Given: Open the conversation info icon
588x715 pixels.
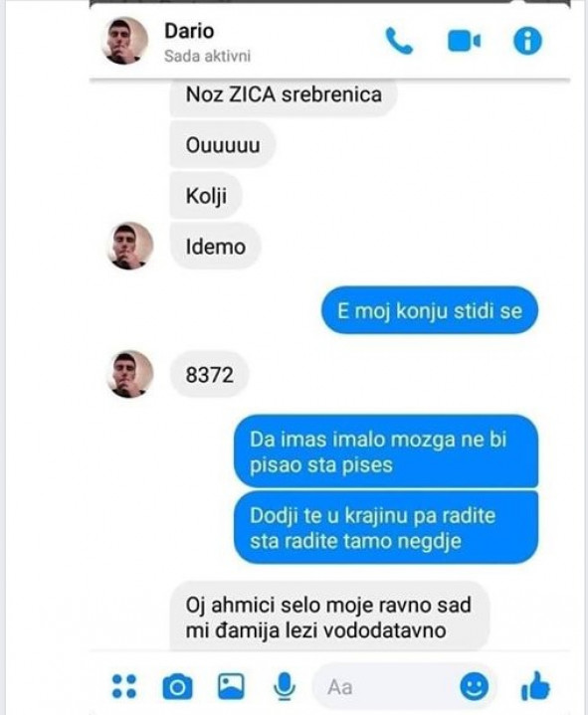Looking at the screenshot, I should click(x=527, y=41).
